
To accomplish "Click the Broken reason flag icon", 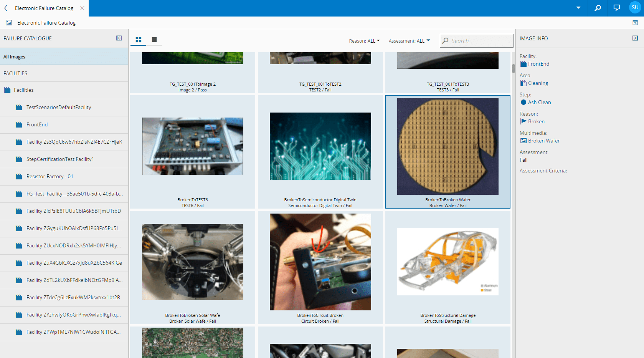I will (x=523, y=121).
